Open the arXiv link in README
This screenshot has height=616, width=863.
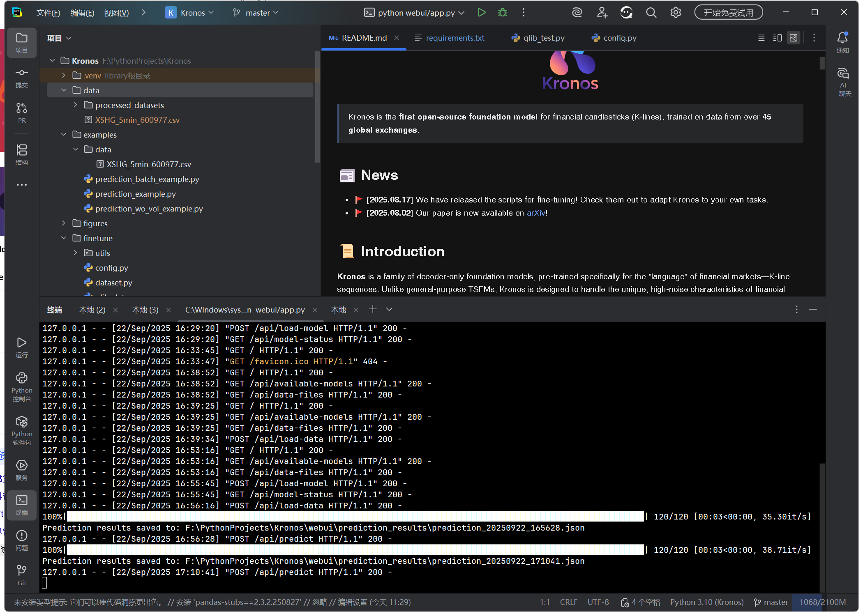pos(536,213)
